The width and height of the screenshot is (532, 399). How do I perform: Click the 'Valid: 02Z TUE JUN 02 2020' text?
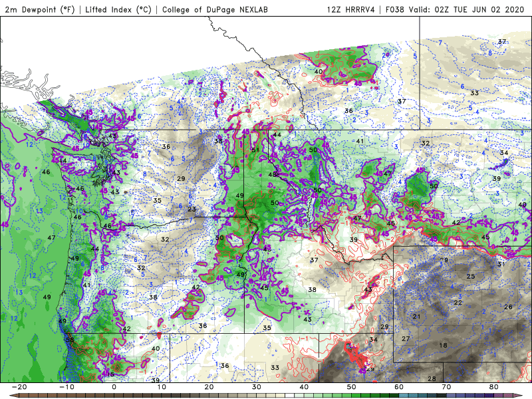coord(467,9)
